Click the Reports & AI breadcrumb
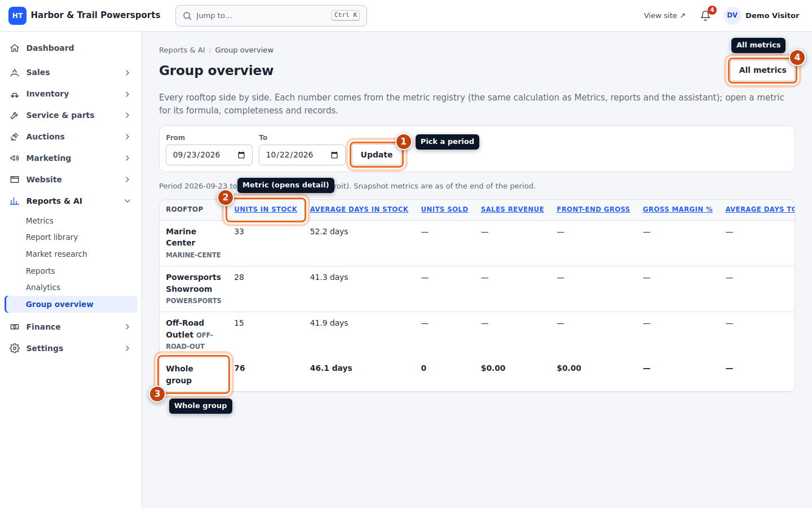This screenshot has width=812, height=508. [x=182, y=50]
